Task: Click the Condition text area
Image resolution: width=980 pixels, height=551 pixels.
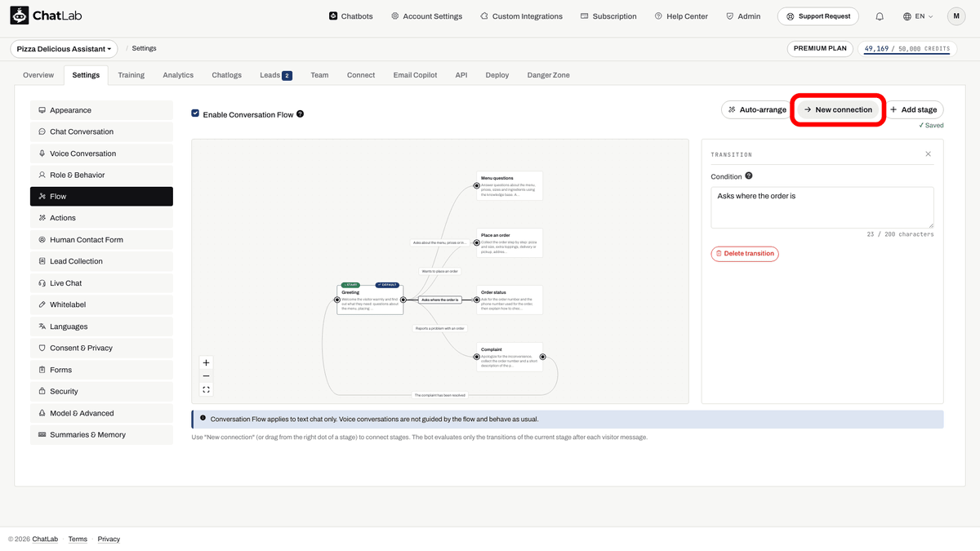Action: coord(822,207)
